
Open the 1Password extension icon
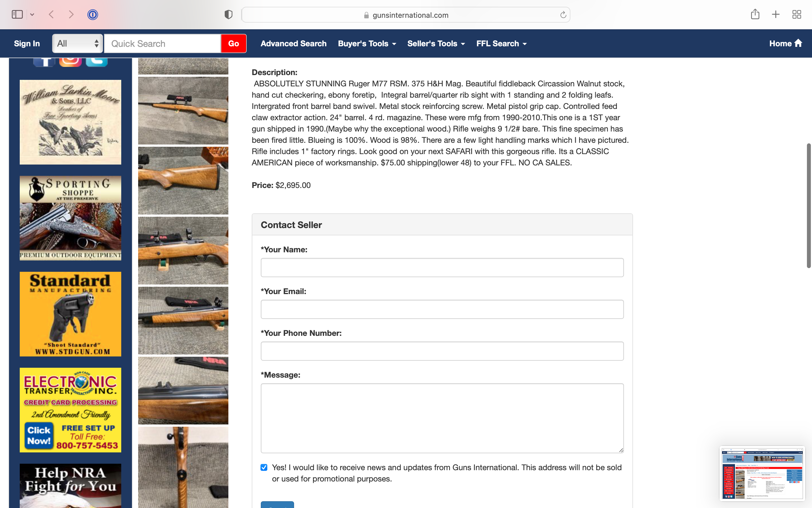[92, 14]
